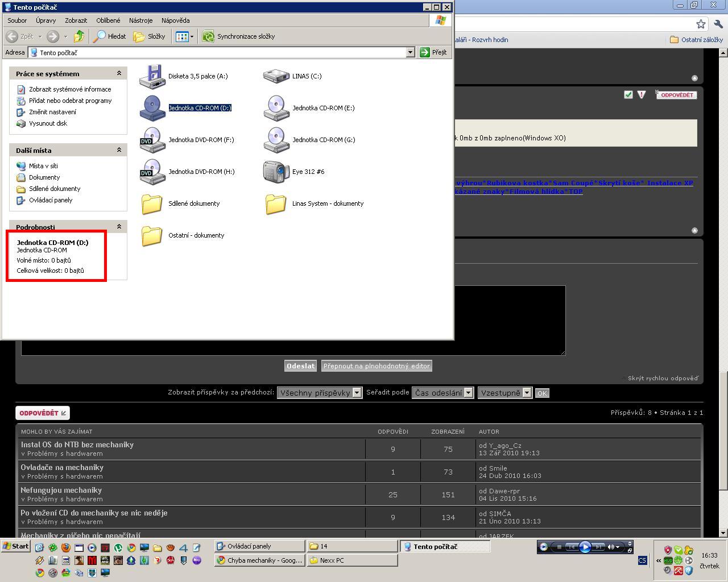Go up one folder level
This screenshot has height=582, width=728.
pos(79,36)
